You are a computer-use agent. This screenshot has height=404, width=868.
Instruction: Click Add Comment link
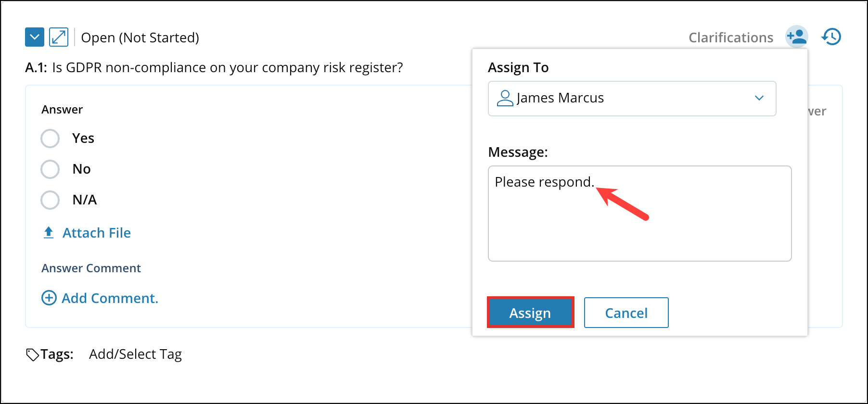coord(110,298)
